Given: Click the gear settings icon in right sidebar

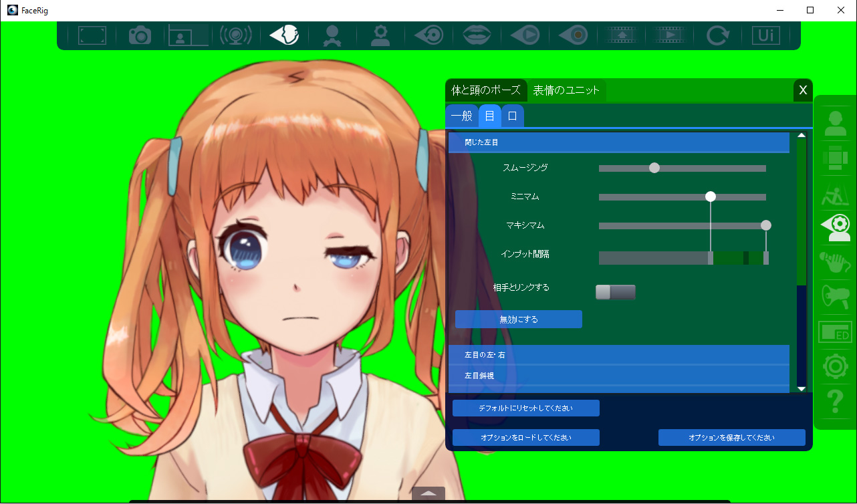Looking at the screenshot, I should coord(835,366).
